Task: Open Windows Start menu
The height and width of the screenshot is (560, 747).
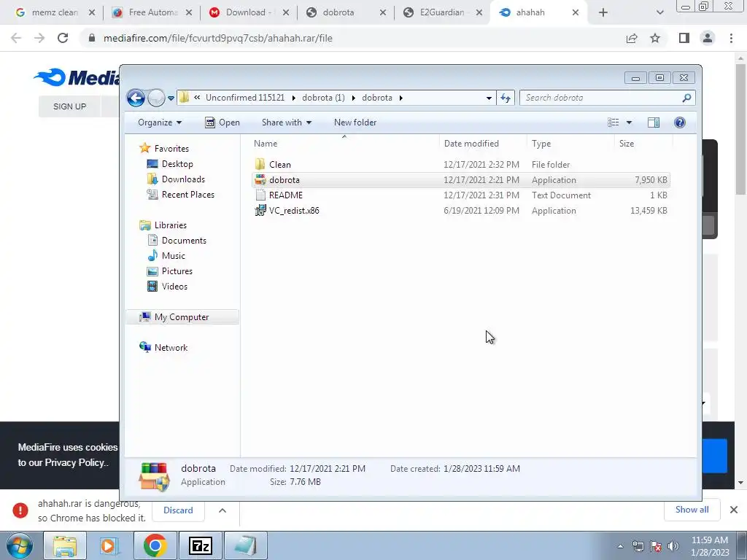Action: point(20,545)
